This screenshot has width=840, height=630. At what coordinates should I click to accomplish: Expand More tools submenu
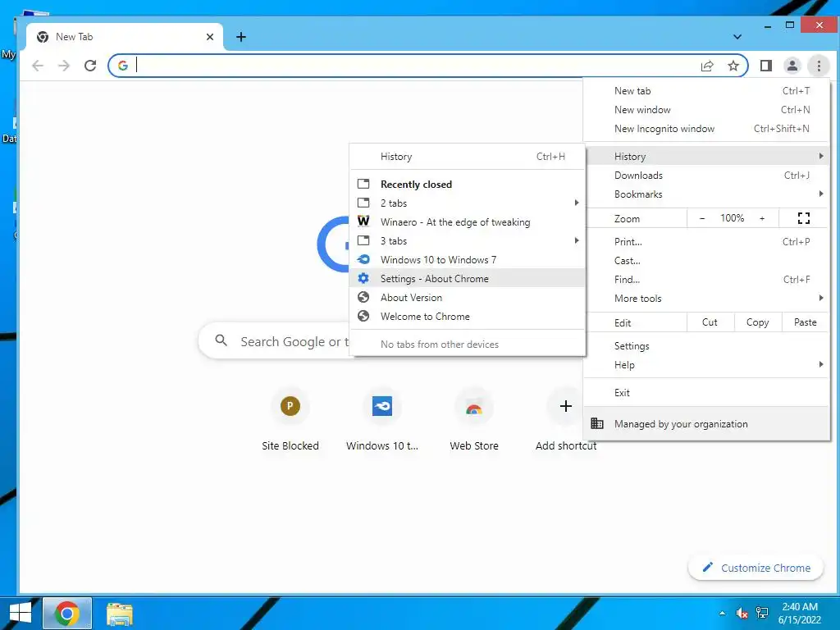[706, 299]
